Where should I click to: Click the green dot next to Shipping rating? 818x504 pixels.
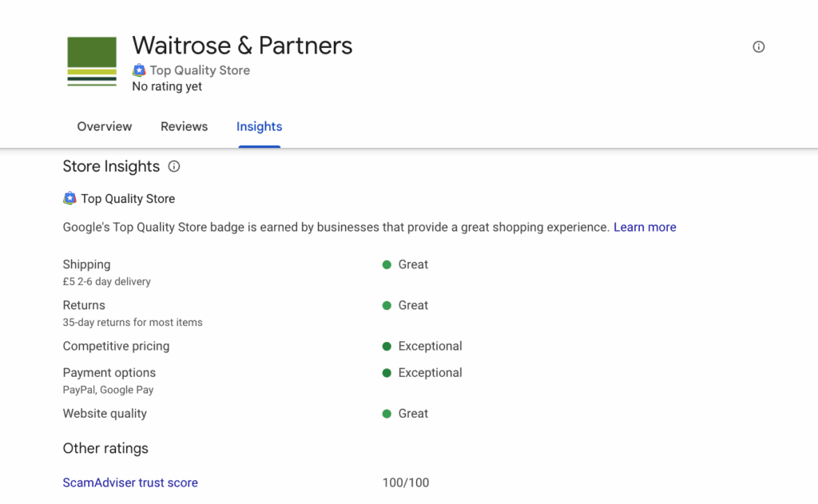click(387, 264)
